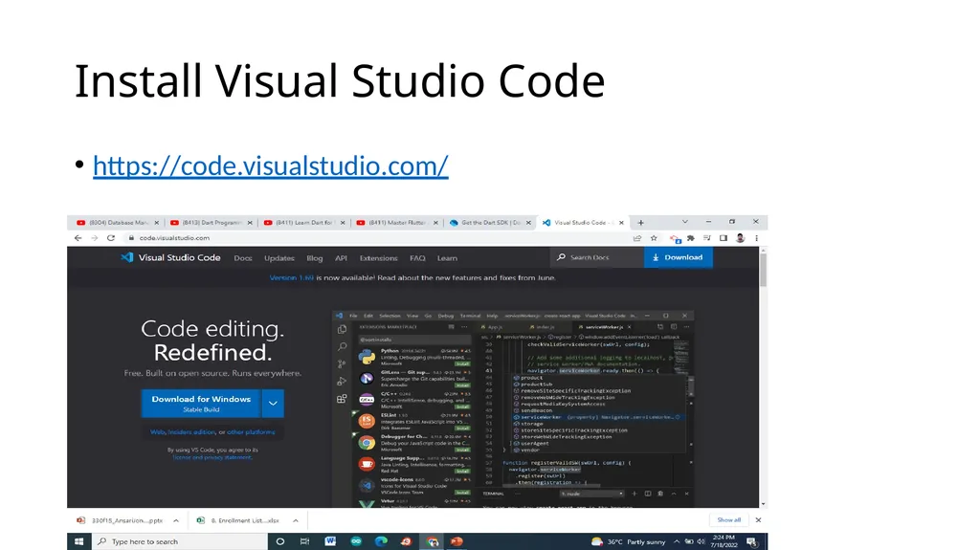Open downloaded 330f15_Ansari...pptx file in downloads bar

point(120,520)
